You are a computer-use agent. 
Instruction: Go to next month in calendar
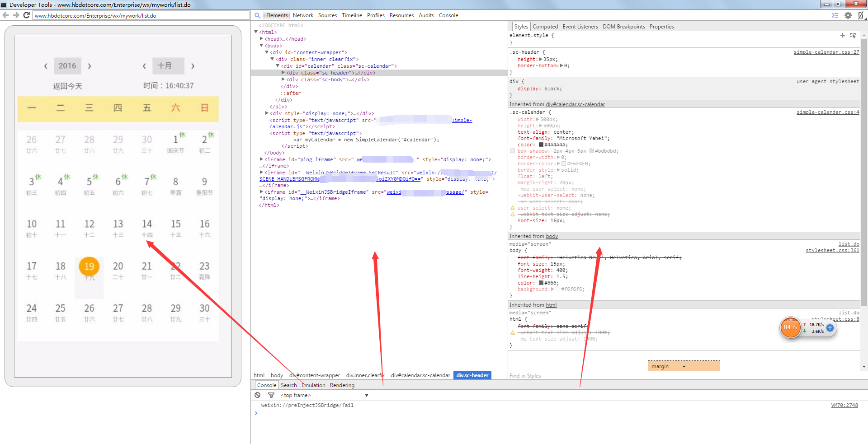[x=193, y=66]
